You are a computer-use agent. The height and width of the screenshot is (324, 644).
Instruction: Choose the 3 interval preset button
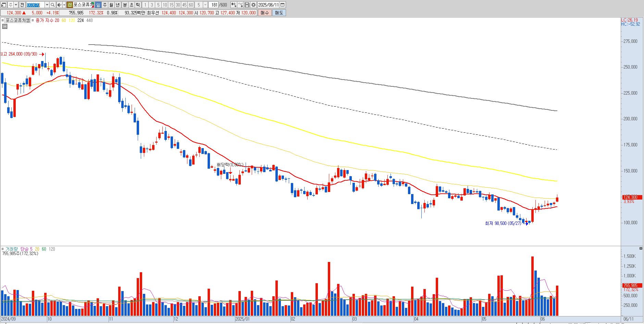[x=152, y=5]
